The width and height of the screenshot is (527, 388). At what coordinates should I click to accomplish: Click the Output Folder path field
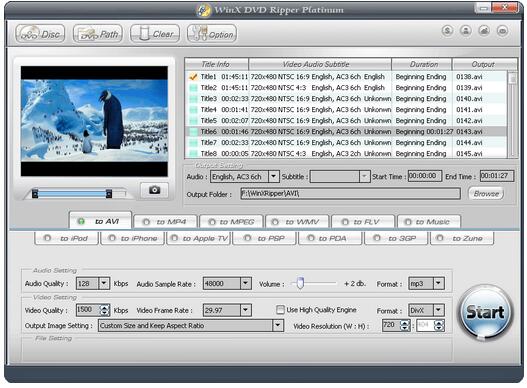(350, 194)
